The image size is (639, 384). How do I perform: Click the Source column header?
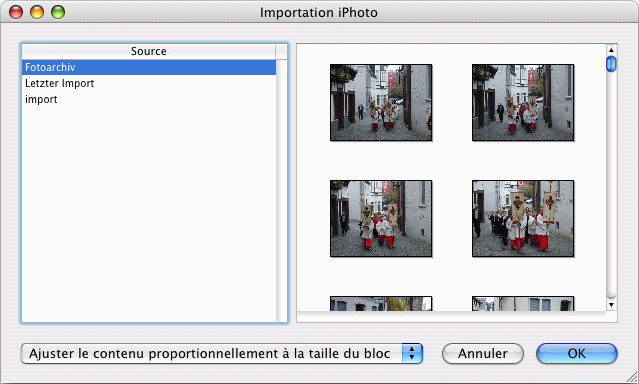click(149, 51)
